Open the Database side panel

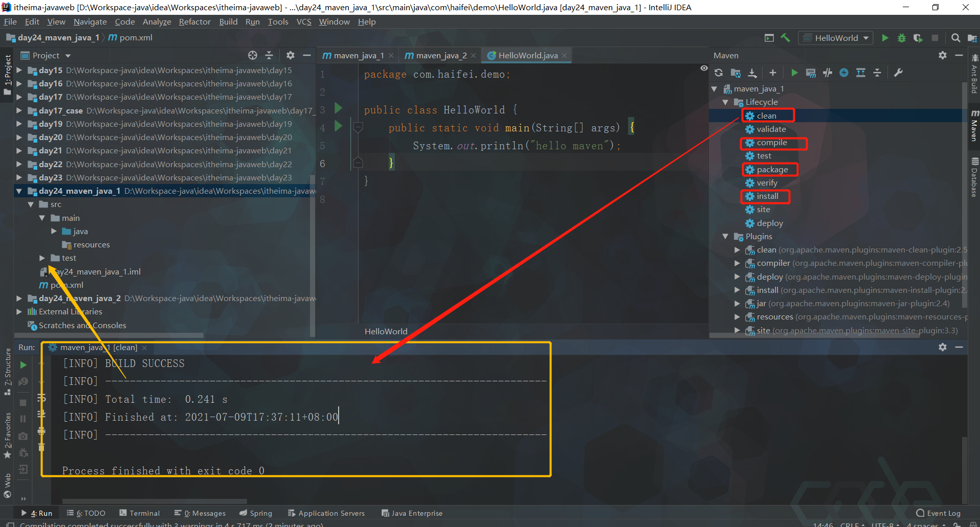point(974,177)
